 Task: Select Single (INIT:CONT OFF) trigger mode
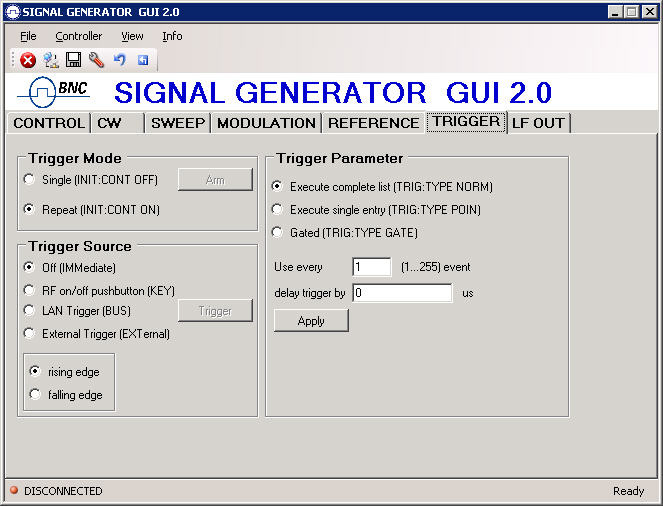tap(29, 179)
